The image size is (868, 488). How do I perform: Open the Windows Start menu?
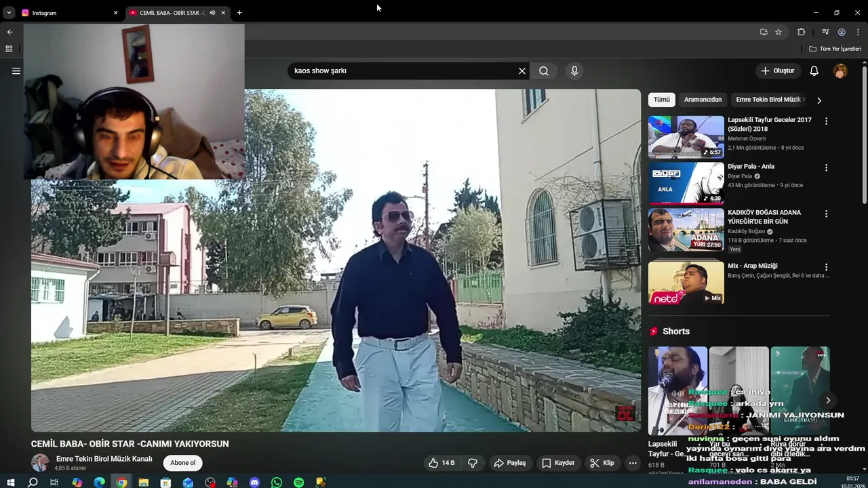10,483
